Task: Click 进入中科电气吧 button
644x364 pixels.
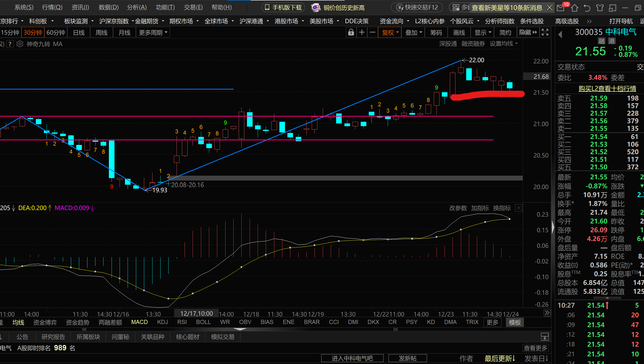Action: [x=352, y=358]
